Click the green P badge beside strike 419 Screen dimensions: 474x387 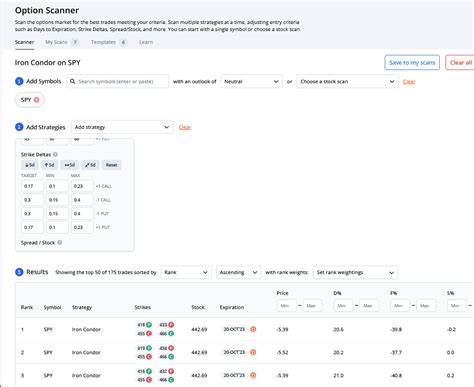click(x=149, y=348)
